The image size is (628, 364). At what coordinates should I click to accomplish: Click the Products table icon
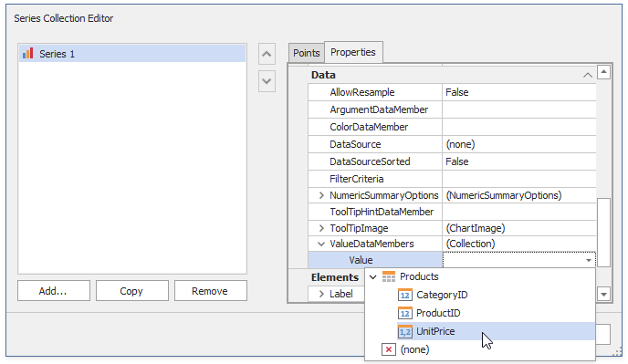(389, 276)
